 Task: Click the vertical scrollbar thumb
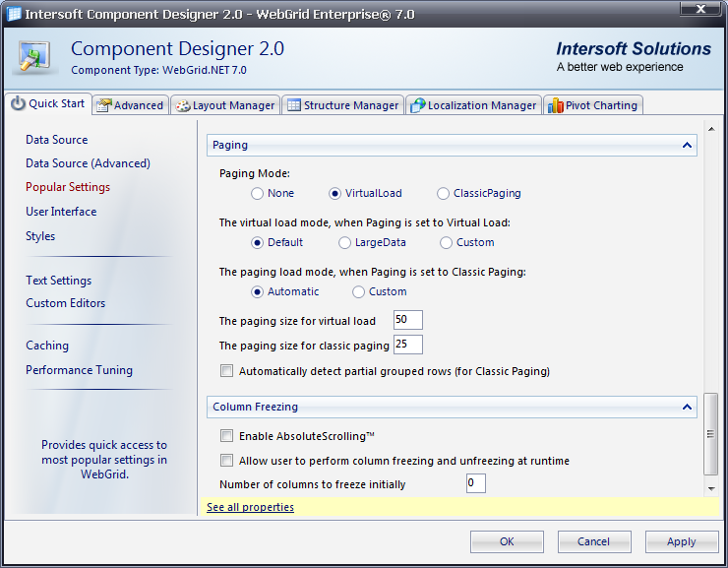click(710, 433)
